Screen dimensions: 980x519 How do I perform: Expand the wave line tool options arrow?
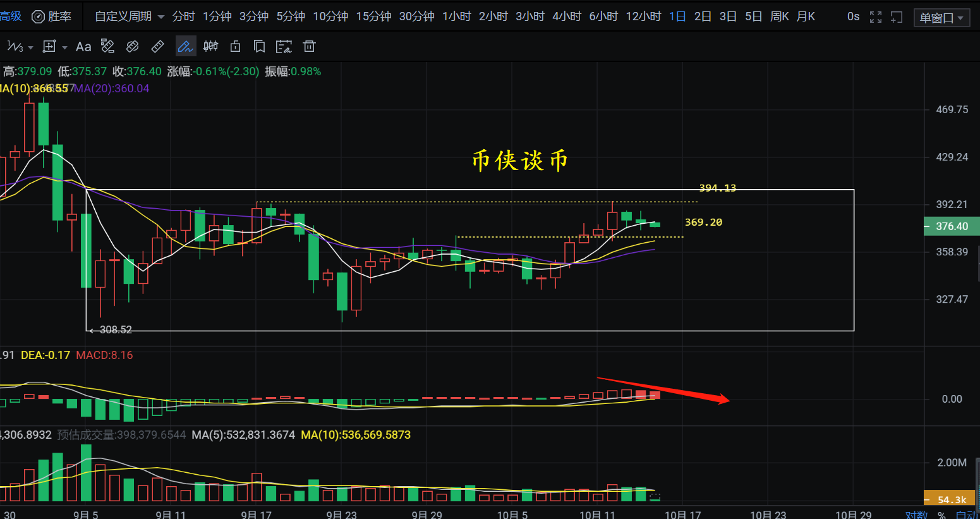30,47
